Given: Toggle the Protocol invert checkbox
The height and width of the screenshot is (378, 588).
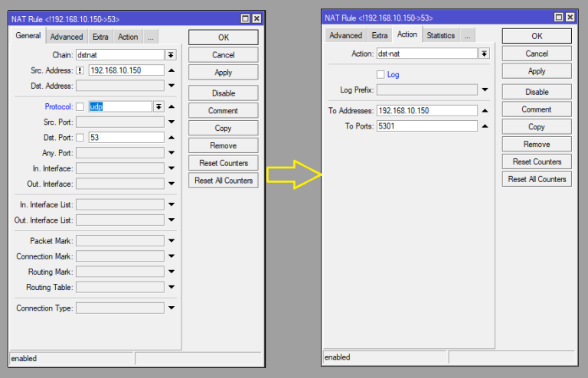Looking at the screenshot, I should pos(80,107).
